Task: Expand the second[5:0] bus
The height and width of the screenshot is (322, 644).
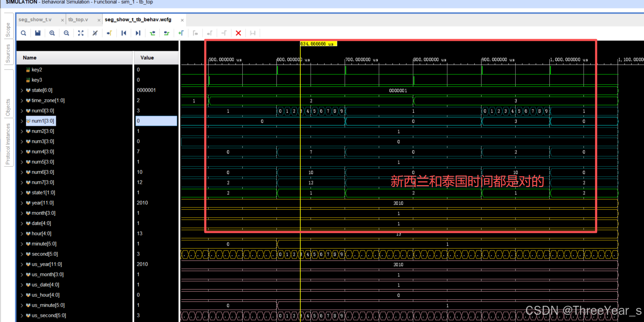Action: click(x=22, y=254)
